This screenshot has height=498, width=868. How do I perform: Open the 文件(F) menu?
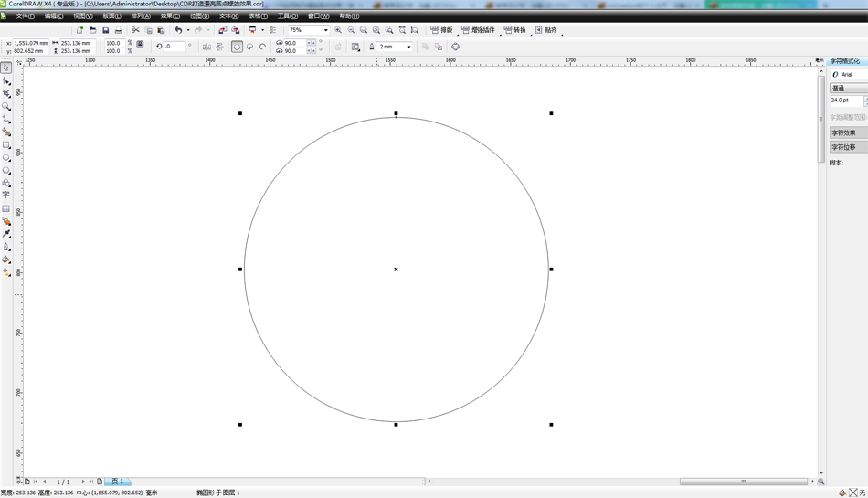pos(25,16)
